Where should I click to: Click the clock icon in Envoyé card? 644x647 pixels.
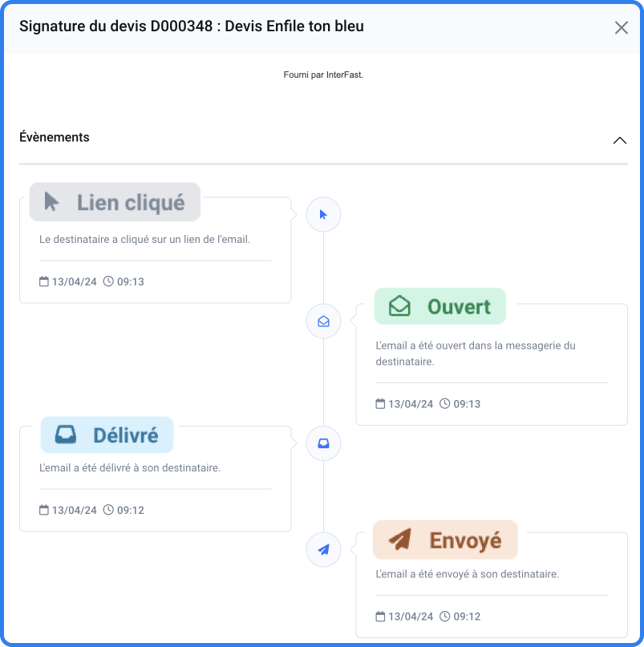tap(444, 616)
